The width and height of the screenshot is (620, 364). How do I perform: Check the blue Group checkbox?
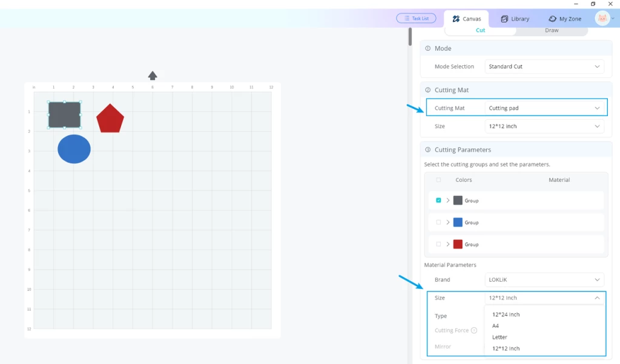[x=438, y=223]
